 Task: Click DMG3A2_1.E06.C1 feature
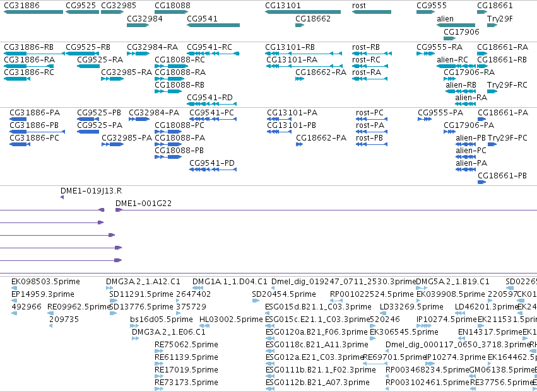coord(135,338)
